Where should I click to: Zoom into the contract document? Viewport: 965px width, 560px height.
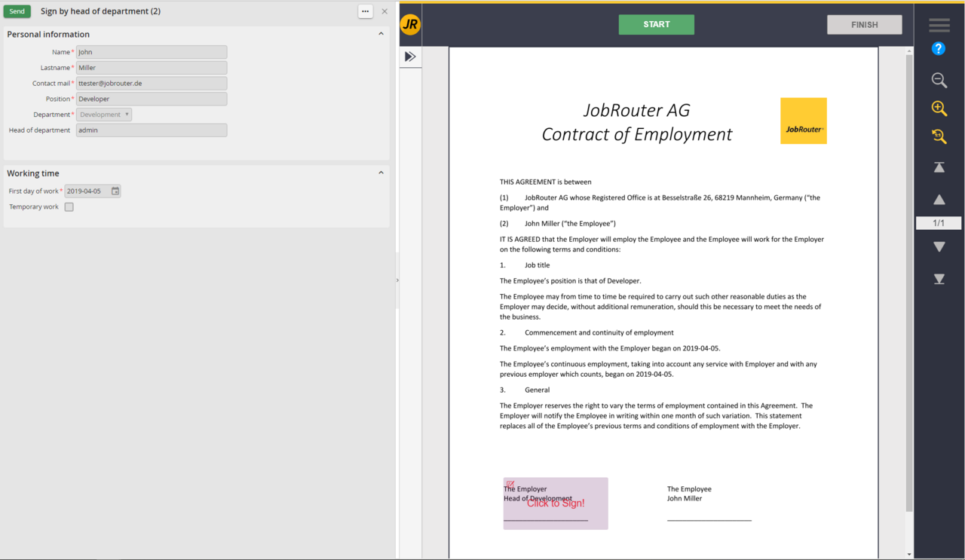point(938,109)
